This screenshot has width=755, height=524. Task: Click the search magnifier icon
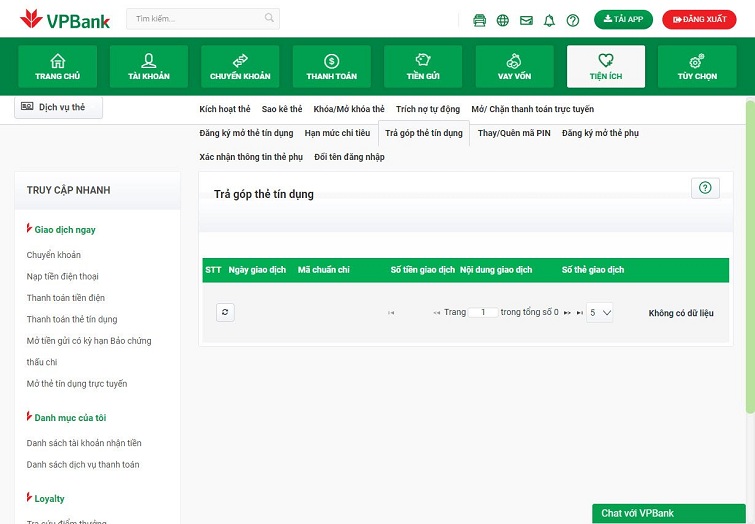pos(269,18)
